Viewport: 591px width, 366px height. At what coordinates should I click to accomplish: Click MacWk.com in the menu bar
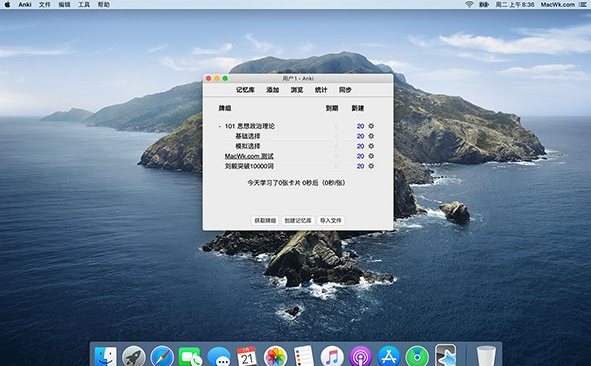[x=558, y=5]
